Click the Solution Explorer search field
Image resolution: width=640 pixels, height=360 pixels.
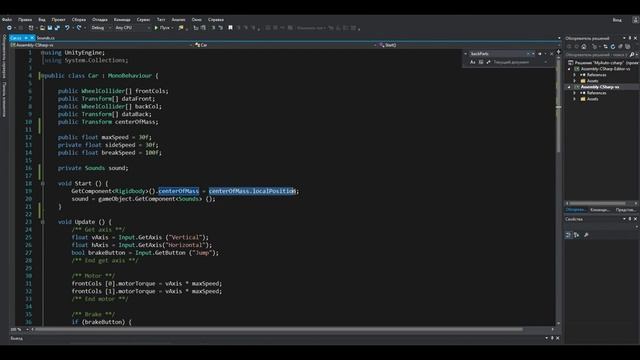pos(596,55)
